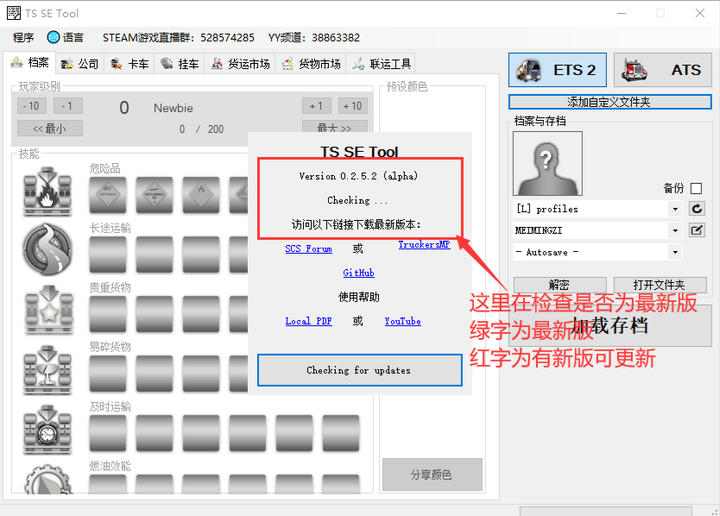This screenshot has height=516, width=720.
Task: Click the profile avatar placeholder
Action: click(x=547, y=163)
